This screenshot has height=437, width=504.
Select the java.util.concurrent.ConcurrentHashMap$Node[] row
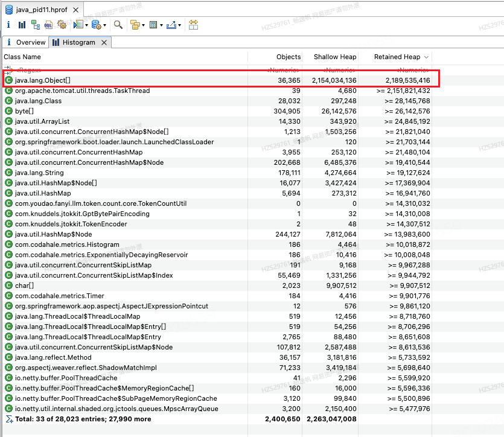pos(217,132)
